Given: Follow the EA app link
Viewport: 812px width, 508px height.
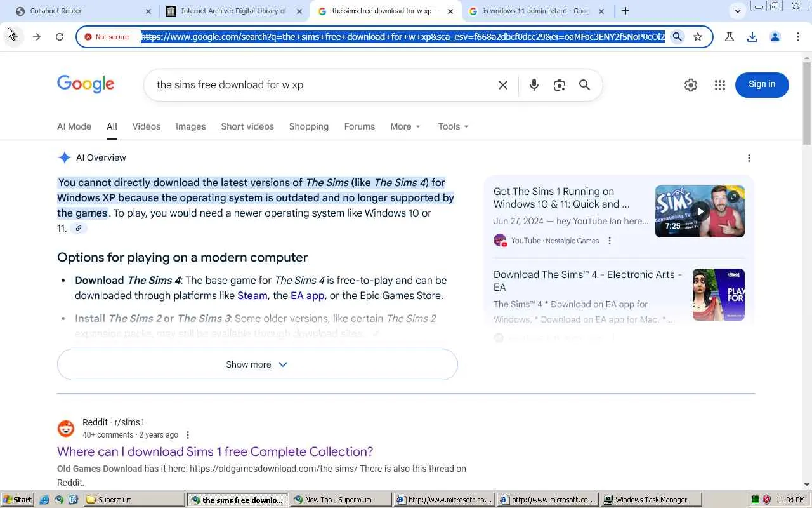Looking at the screenshot, I should click(x=307, y=295).
